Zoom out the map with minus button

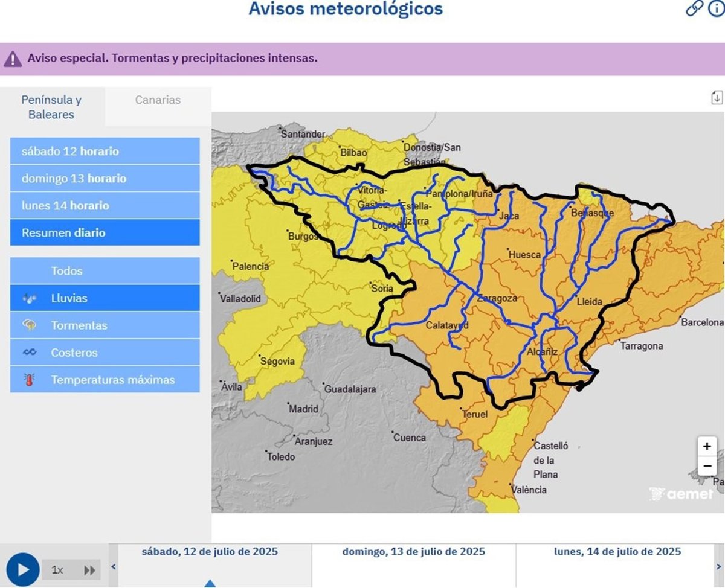[707, 467]
